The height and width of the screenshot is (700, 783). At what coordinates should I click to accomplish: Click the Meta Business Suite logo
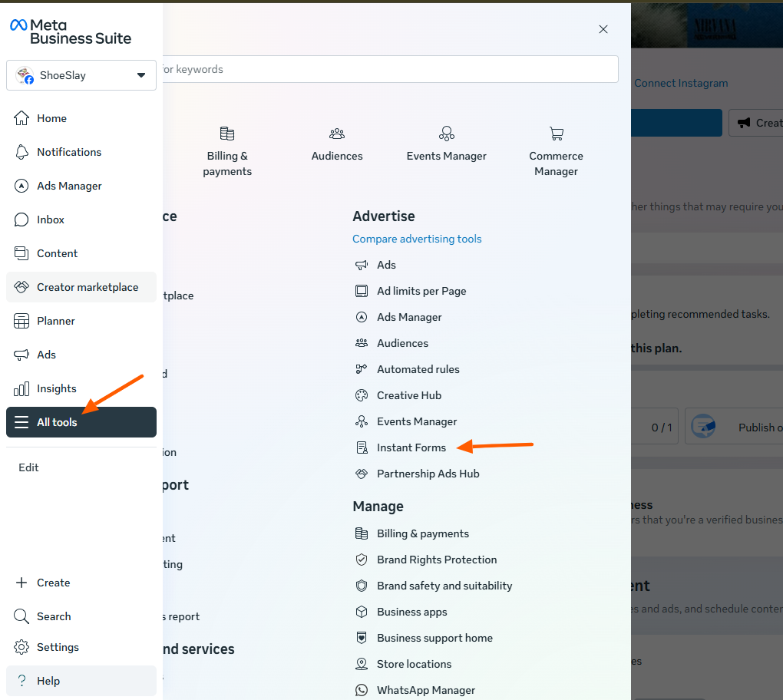click(71, 32)
